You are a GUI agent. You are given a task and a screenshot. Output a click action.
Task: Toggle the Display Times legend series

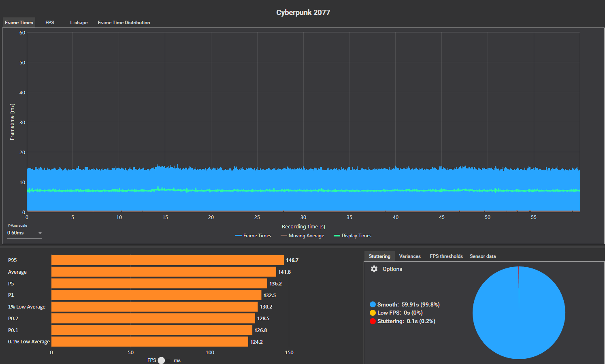click(352, 236)
